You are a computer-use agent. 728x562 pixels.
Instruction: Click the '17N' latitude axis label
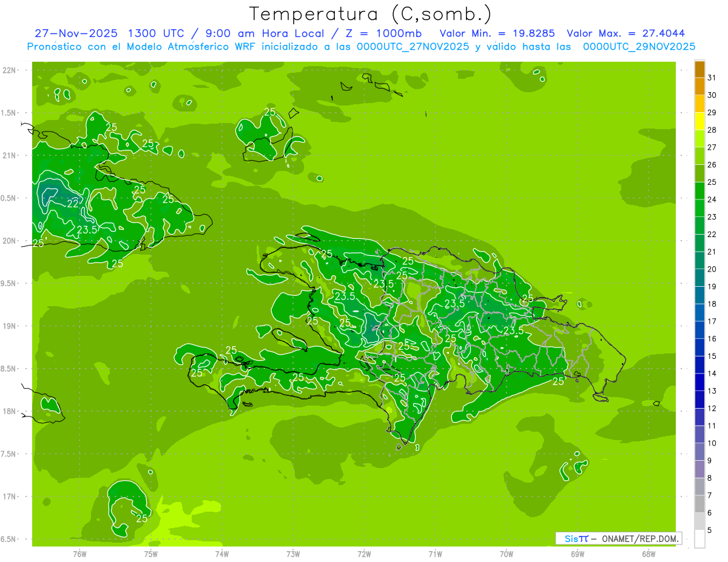[8, 497]
